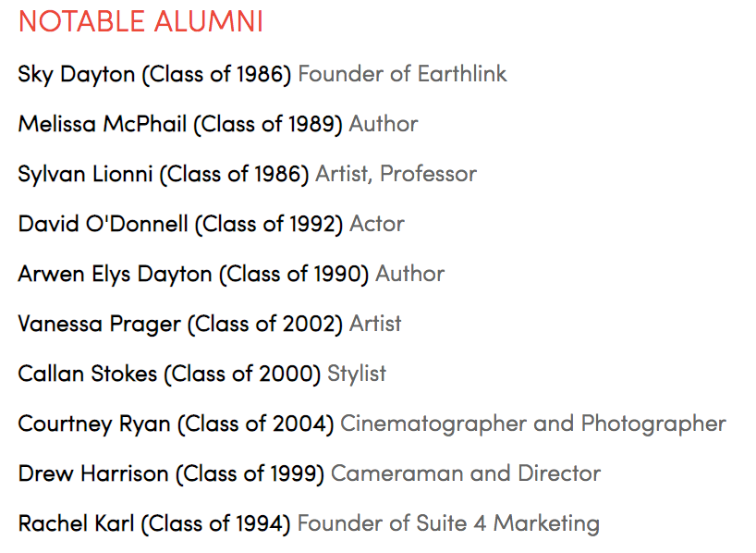756x553 pixels.
Task: Select the Arwen Elys Dayton name
Action: point(115,274)
